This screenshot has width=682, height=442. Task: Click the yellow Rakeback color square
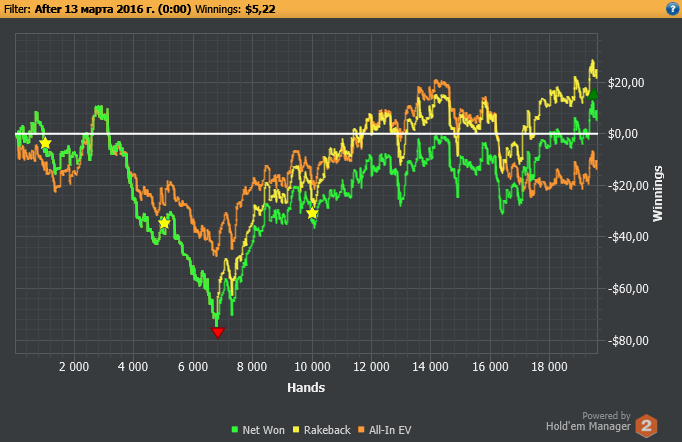[296, 430]
